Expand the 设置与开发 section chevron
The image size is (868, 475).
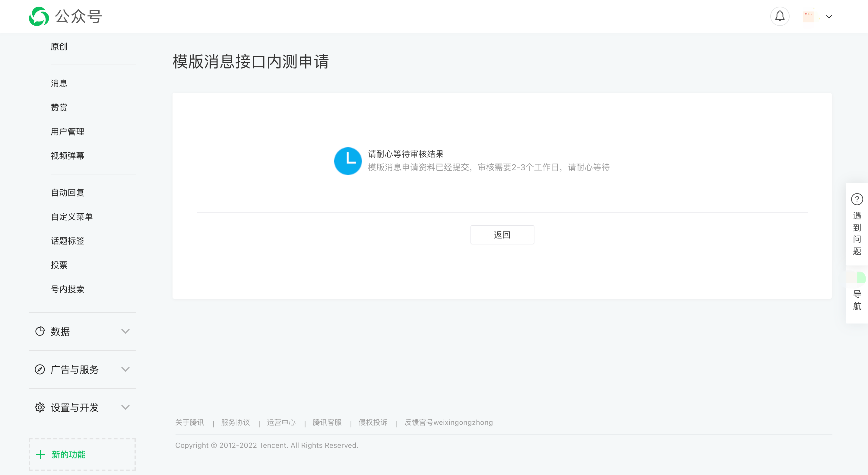(x=125, y=407)
